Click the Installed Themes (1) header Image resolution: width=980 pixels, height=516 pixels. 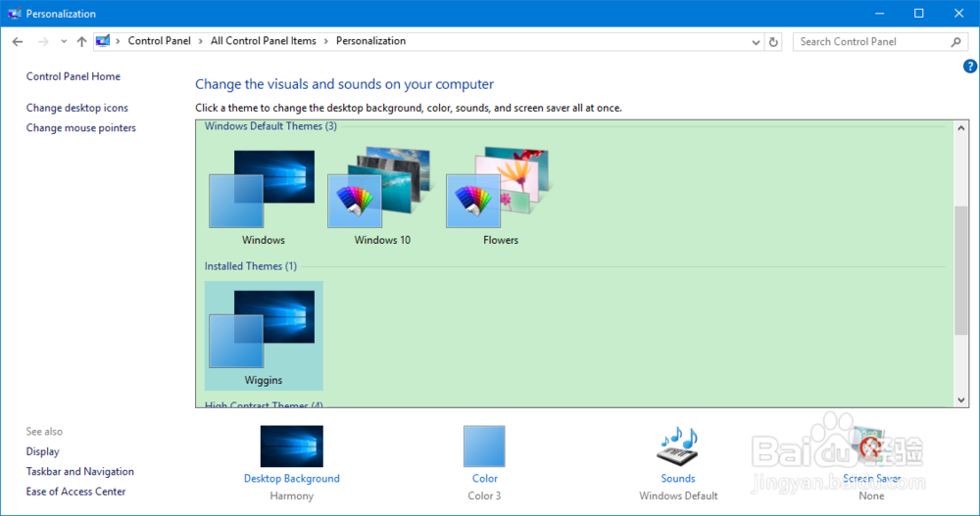coord(251,266)
